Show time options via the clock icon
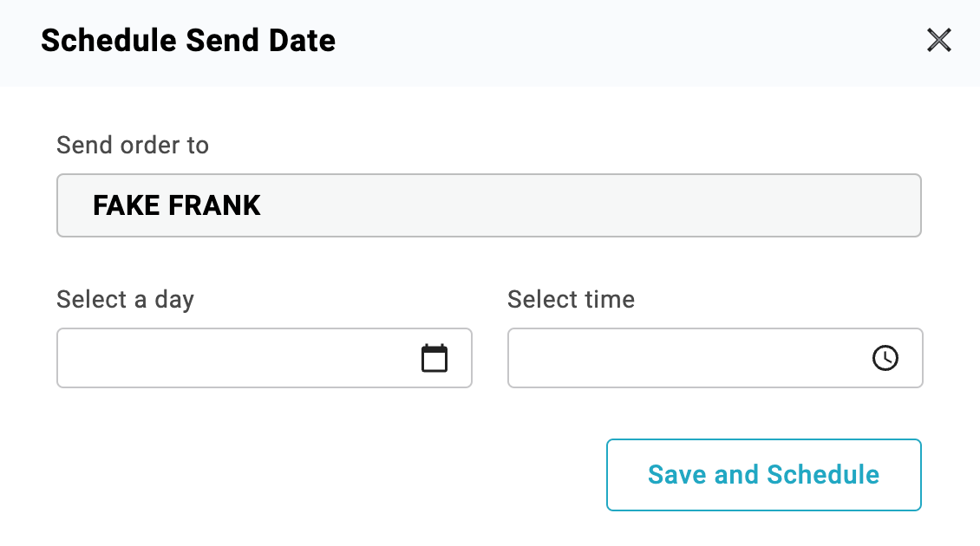980x546 pixels. click(885, 358)
